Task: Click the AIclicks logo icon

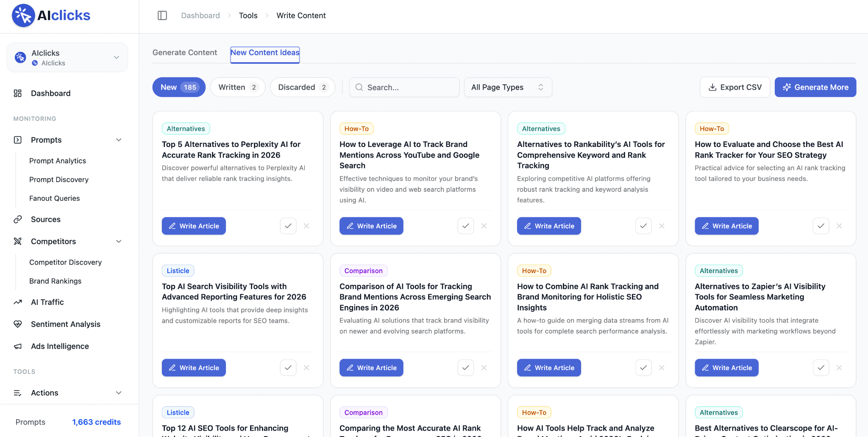Action: 24,16
